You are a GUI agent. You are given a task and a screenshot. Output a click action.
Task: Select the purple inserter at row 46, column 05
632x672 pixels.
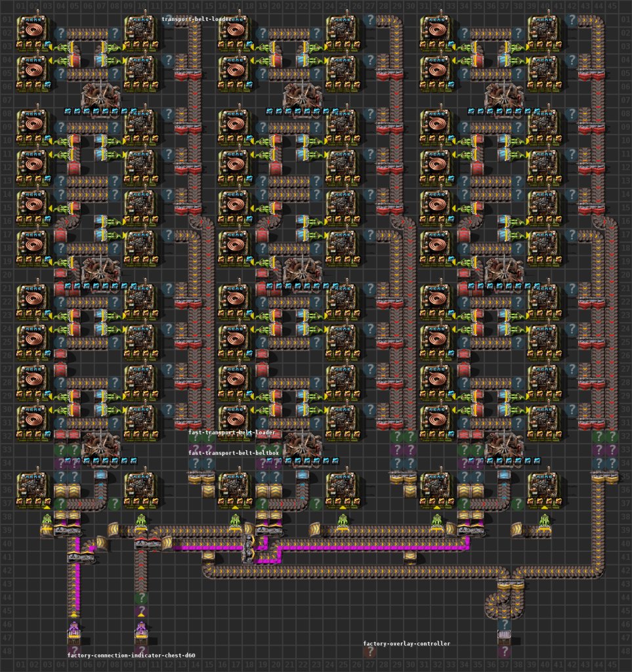tap(74, 629)
